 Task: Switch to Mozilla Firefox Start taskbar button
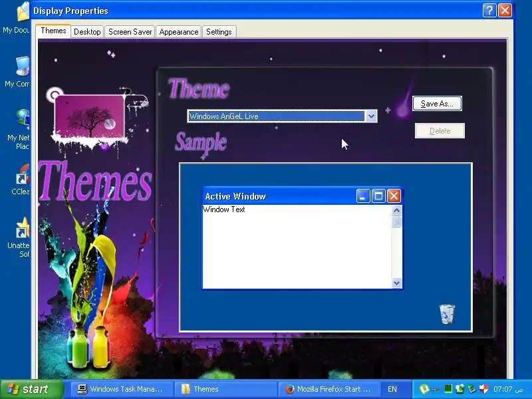329,389
